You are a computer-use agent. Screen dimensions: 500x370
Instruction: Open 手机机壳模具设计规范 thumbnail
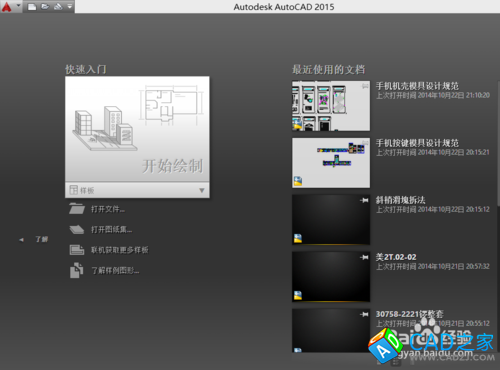[x=331, y=106]
